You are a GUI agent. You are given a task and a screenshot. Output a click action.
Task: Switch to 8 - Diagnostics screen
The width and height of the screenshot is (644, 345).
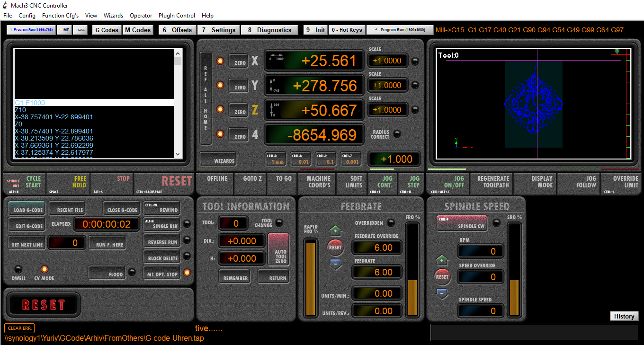269,30
